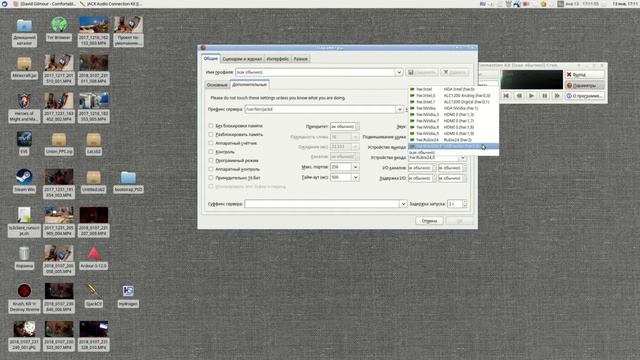Open video 2017_1218_182153_003.MP4 thumbnail

coord(94,31)
